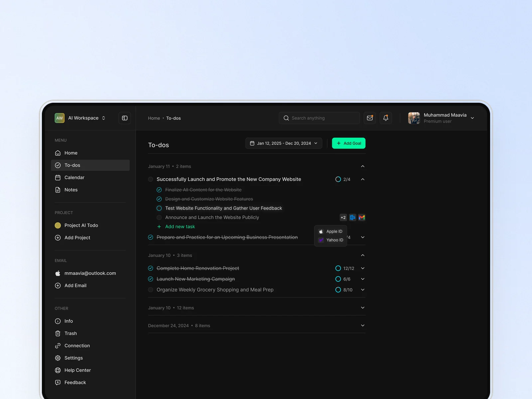Expand Launch New Marketing Campaign subtasks

point(363,279)
